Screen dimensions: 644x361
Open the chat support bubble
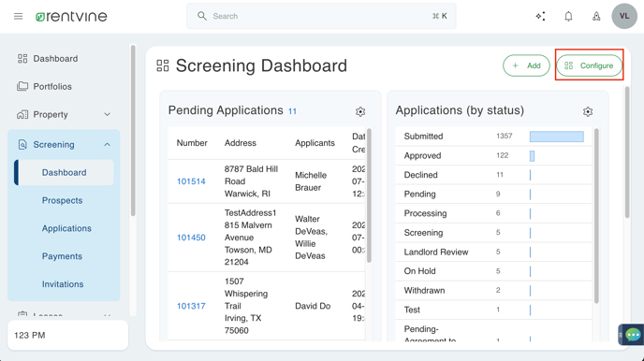tap(633, 335)
